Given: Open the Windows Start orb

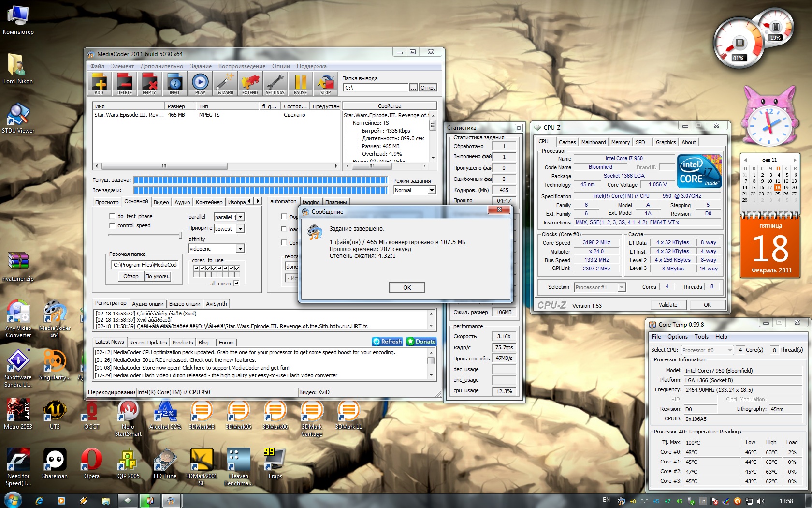Looking at the screenshot, I should point(12,500).
